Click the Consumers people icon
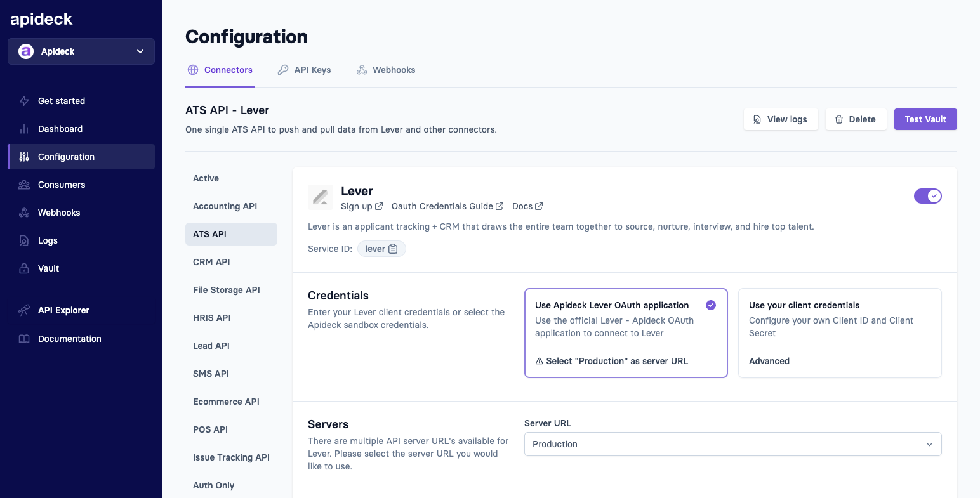Screen dimensions: 980x498 point(24,185)
